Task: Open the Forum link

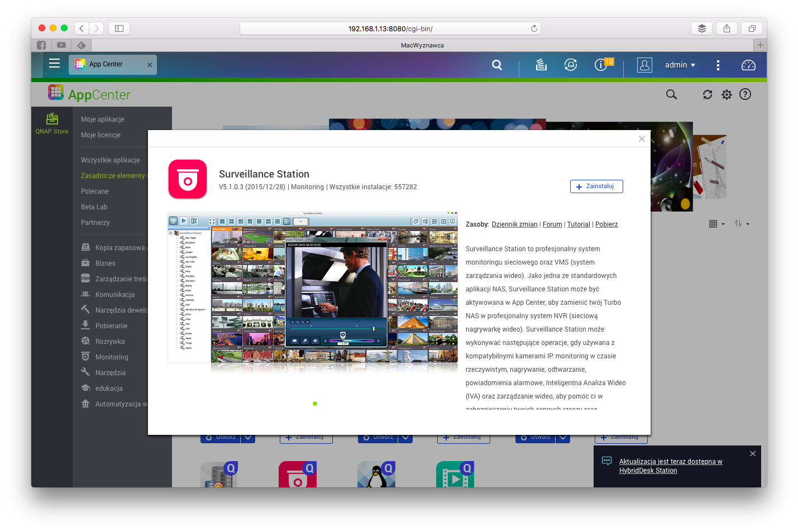Action: pyautogui.click(x=552, y=224)
